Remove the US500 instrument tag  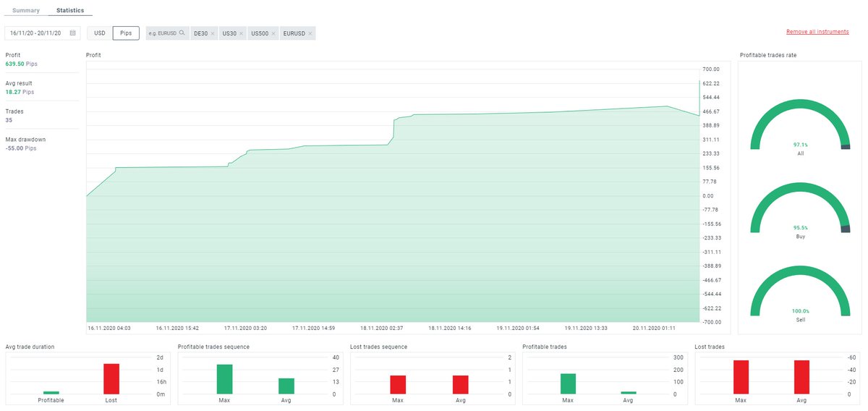pyautogui.click(x=273, y=34)
